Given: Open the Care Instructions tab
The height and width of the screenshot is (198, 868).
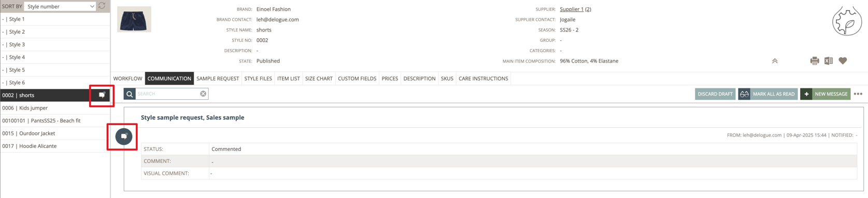Looking at the screenshot, I should [483, 79].
